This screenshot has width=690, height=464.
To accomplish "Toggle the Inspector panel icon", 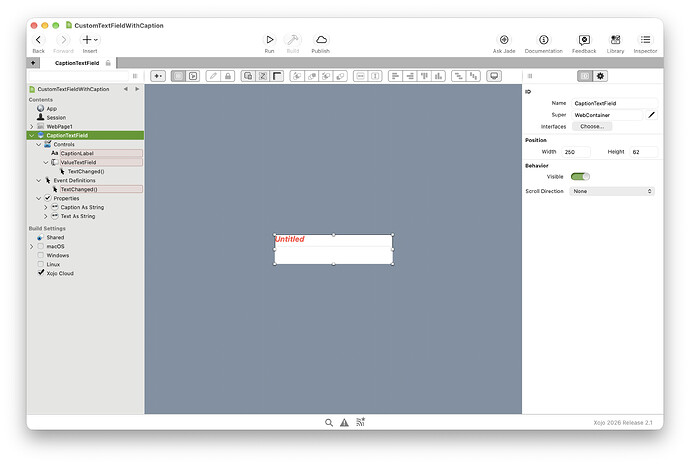I will click(x=645, y=40).
